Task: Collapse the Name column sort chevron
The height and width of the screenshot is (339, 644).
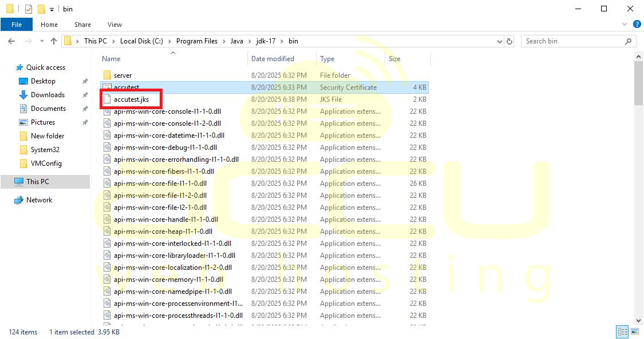Action: [x=173, y=53]
